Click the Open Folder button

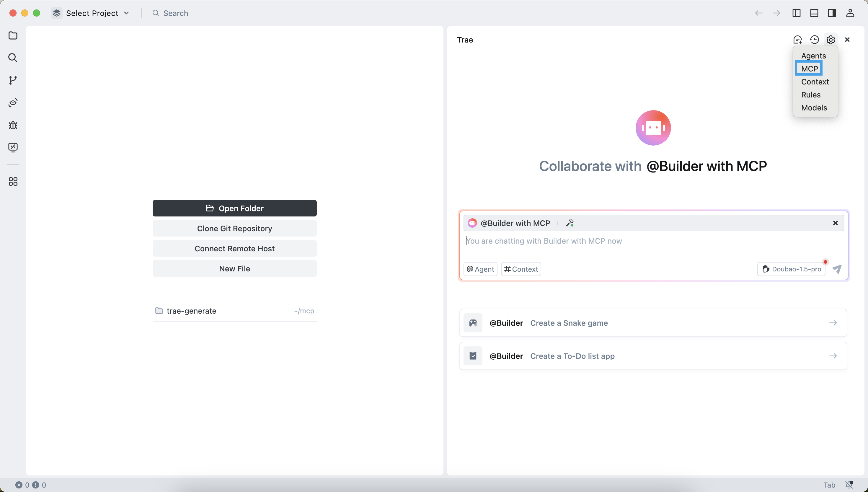tap(234, 208)
